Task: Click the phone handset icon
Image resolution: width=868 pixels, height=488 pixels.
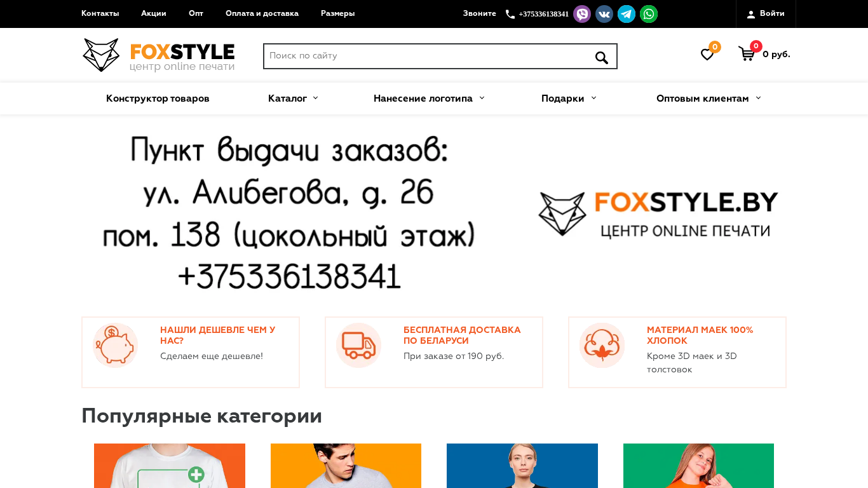Action: [x=510, y=14]
